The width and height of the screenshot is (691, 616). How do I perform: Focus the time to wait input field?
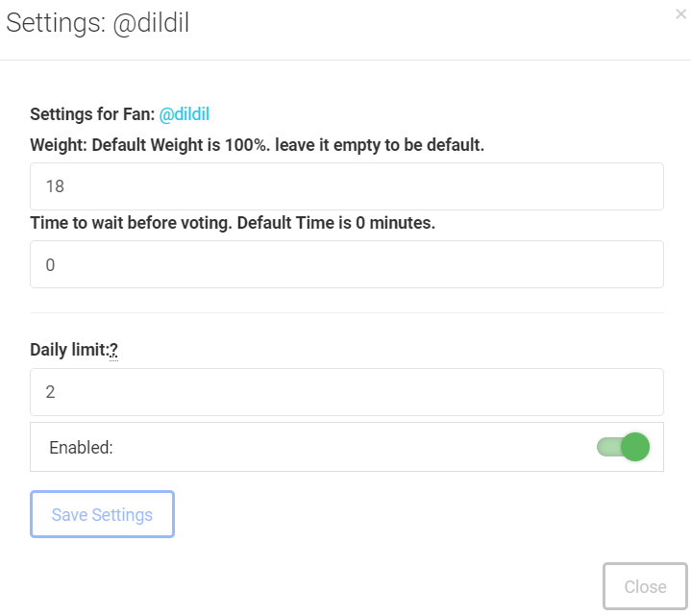pyautogui.click(x=346, y=264)
